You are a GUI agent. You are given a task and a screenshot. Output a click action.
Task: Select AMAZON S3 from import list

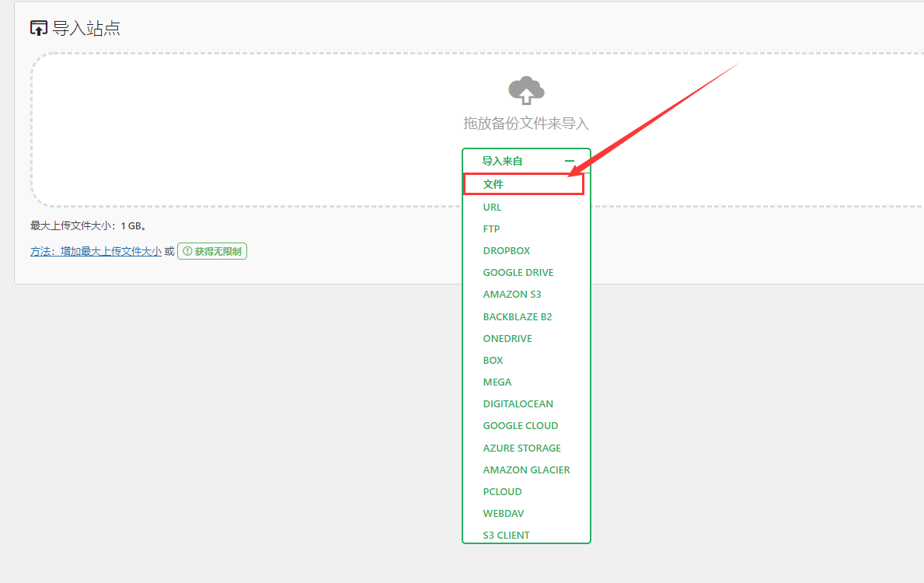click(x=511, y=294)
